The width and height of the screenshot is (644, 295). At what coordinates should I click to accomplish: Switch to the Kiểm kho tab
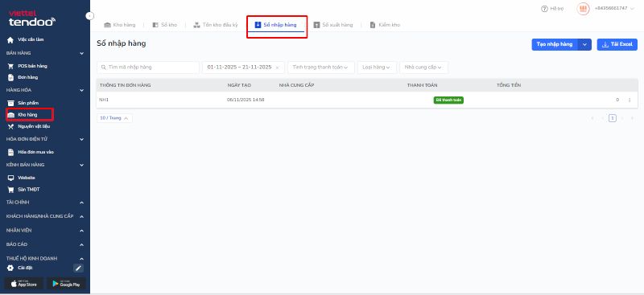385,25
